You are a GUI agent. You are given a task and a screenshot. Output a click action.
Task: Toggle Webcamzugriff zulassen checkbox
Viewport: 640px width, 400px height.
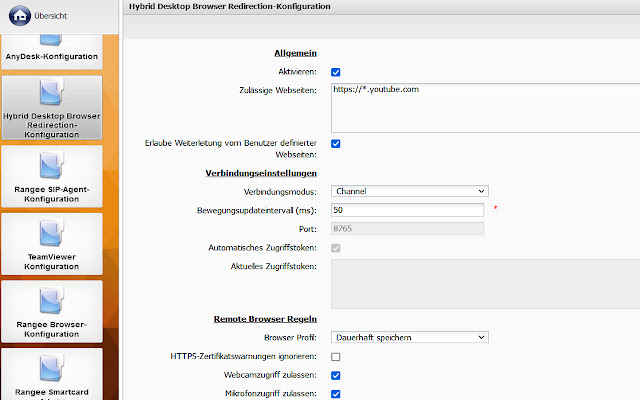coord(336,376)
